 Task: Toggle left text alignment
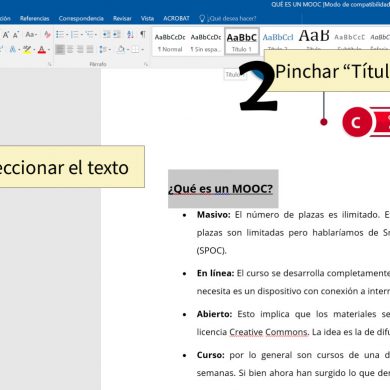[x=60, y=50]
